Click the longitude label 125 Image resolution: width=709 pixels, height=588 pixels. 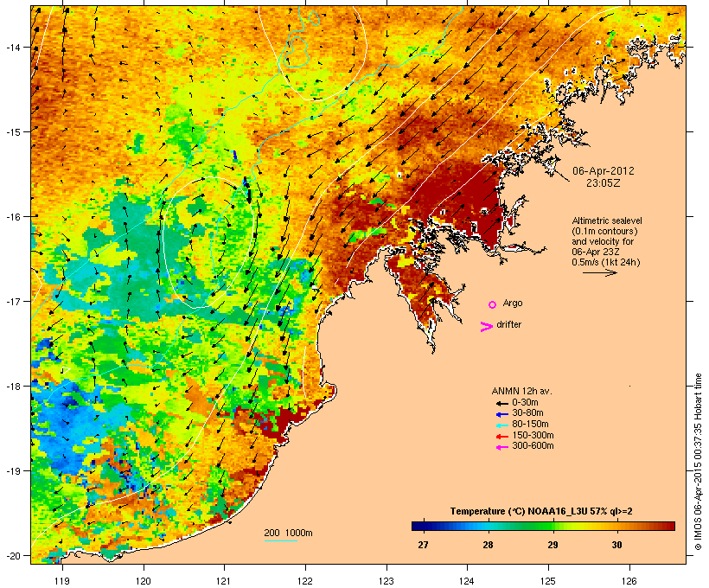tap(548, 581)
